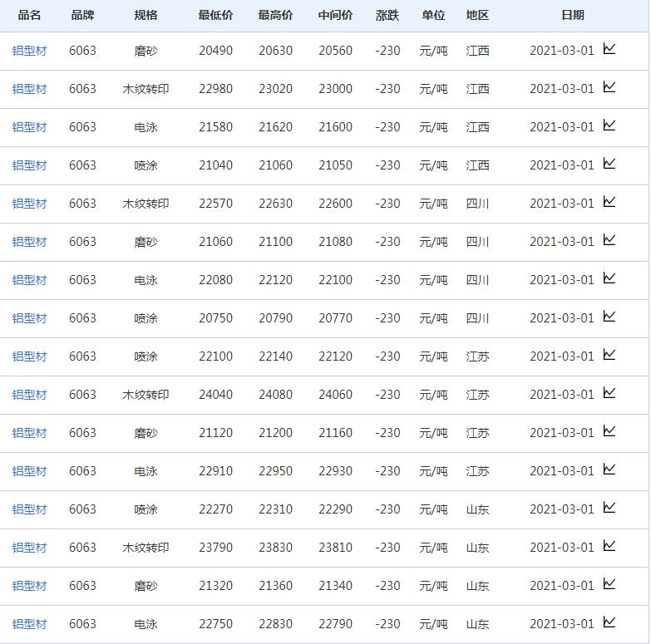
Task: Click the 涨跌 column header
Action: (x=387, y=15)
